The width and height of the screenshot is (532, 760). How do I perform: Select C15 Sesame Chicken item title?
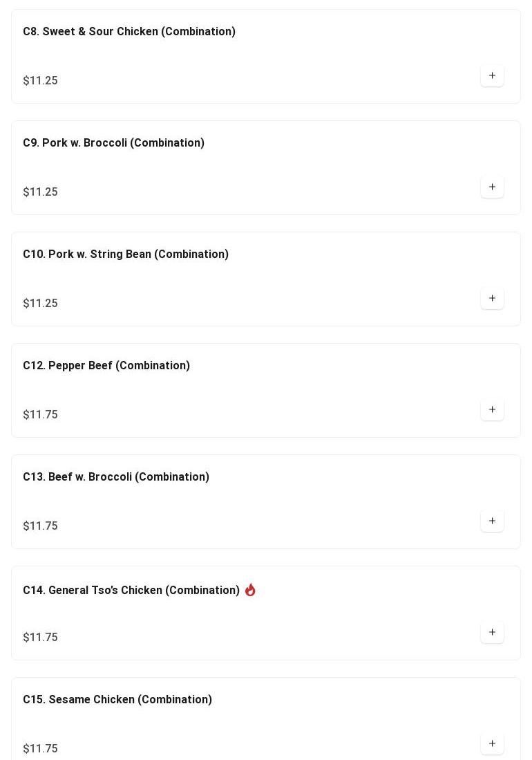[x=117, y=700]
